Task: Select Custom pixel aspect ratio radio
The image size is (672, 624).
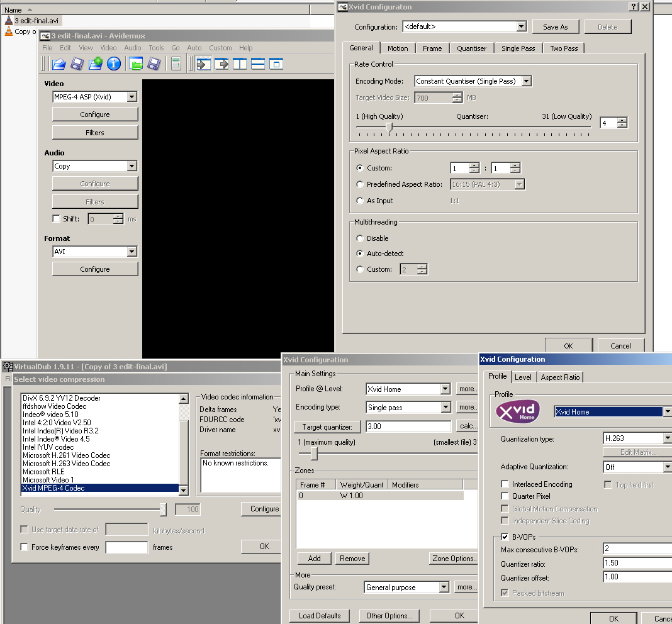Action: point(360,168)
